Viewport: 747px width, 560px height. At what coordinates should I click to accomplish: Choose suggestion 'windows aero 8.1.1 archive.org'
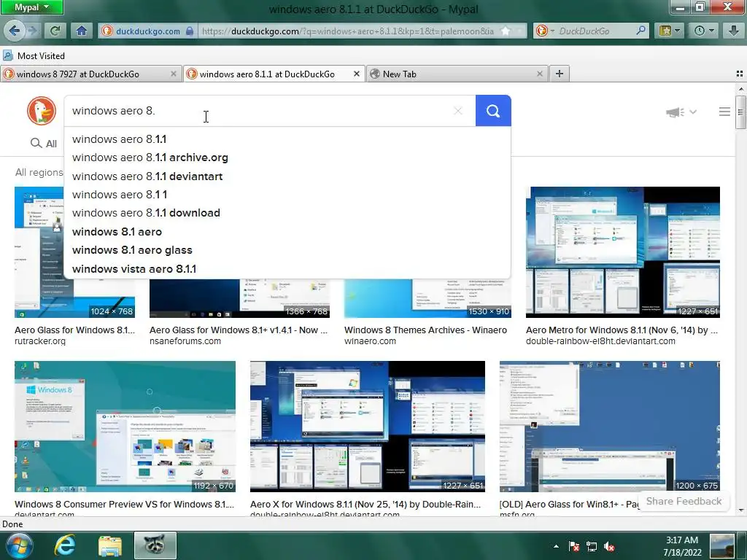pos(287,157)
